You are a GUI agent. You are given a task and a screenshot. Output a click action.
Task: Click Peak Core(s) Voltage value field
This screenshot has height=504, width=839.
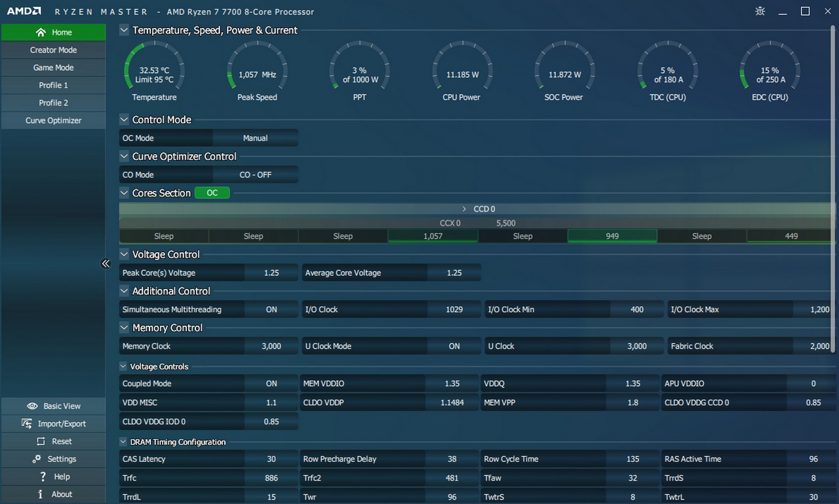271,273
